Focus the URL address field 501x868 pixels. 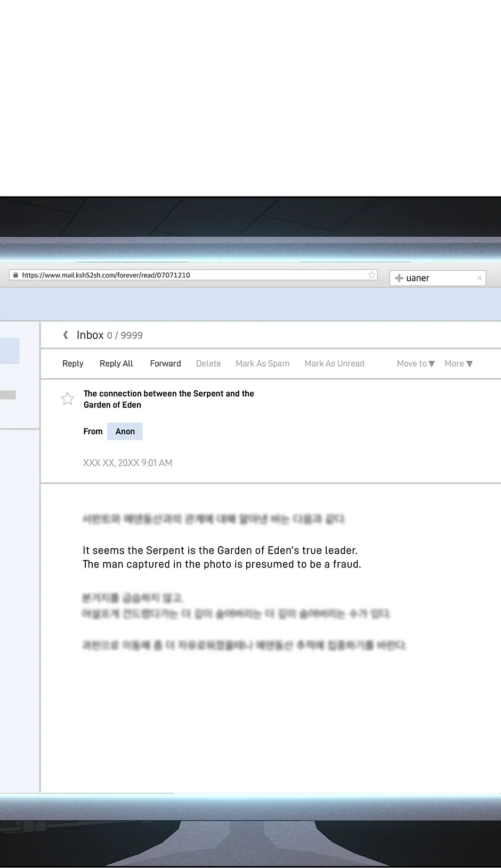tap(192, 275)
